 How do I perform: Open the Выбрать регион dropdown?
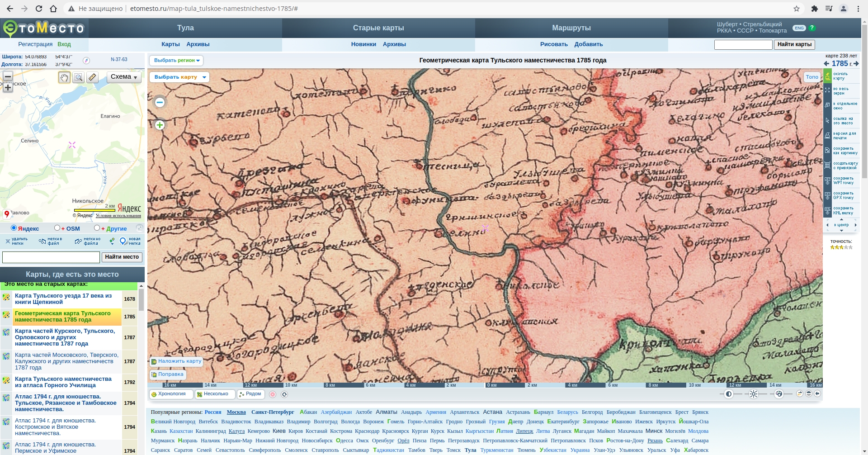coord(176,60)
